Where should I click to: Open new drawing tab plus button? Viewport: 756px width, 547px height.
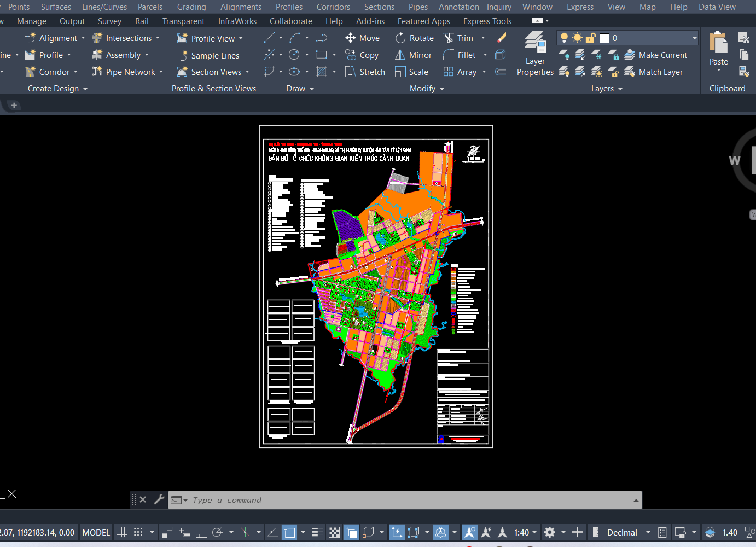[14, 106]
